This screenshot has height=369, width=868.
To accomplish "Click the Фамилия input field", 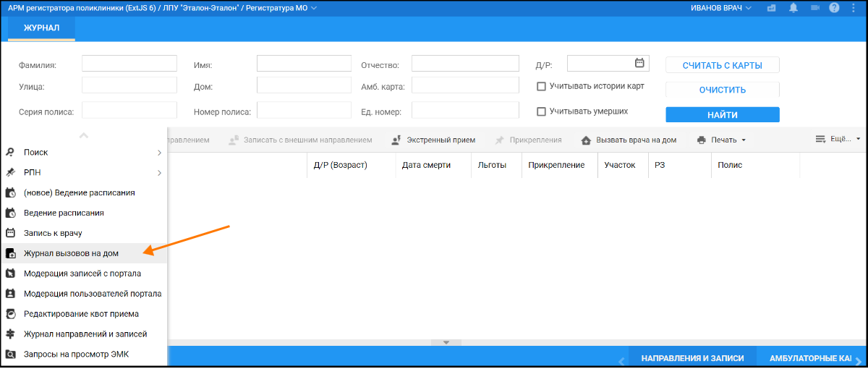I will click(129, 64).
